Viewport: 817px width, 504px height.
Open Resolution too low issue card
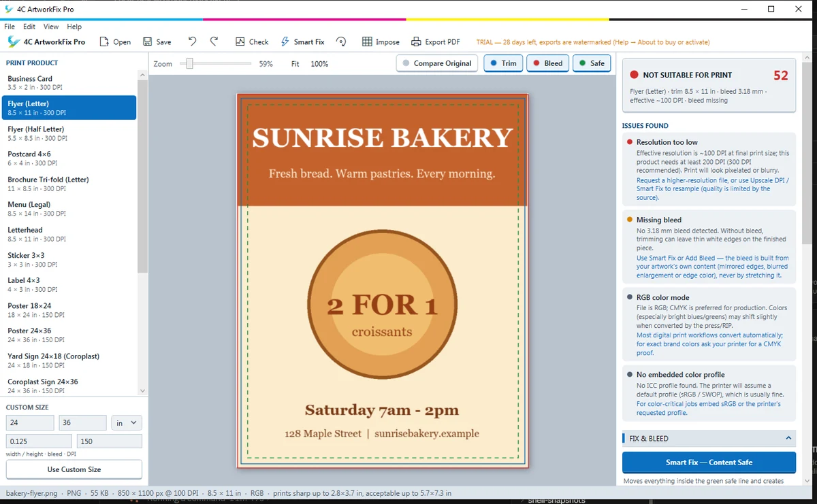coord(709,169)
